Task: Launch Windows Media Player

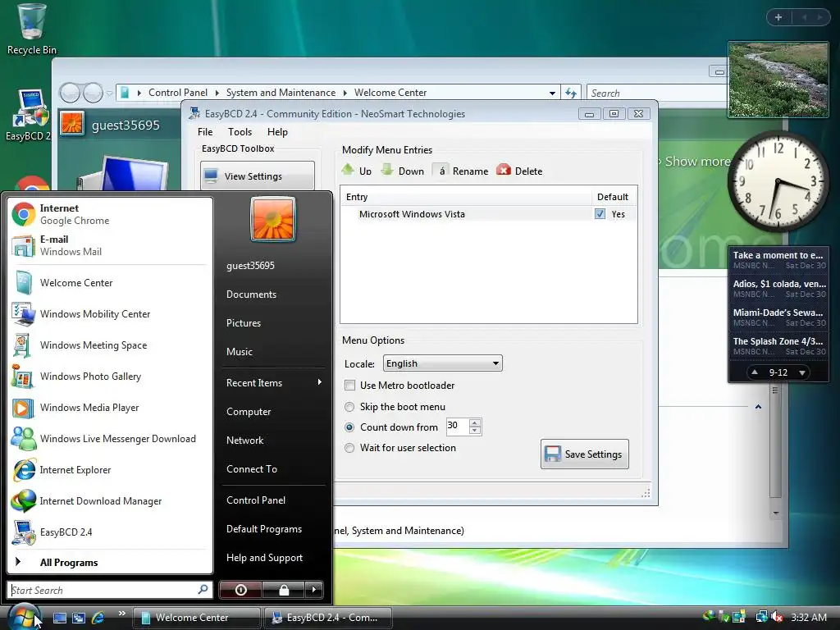Action: 110,408
